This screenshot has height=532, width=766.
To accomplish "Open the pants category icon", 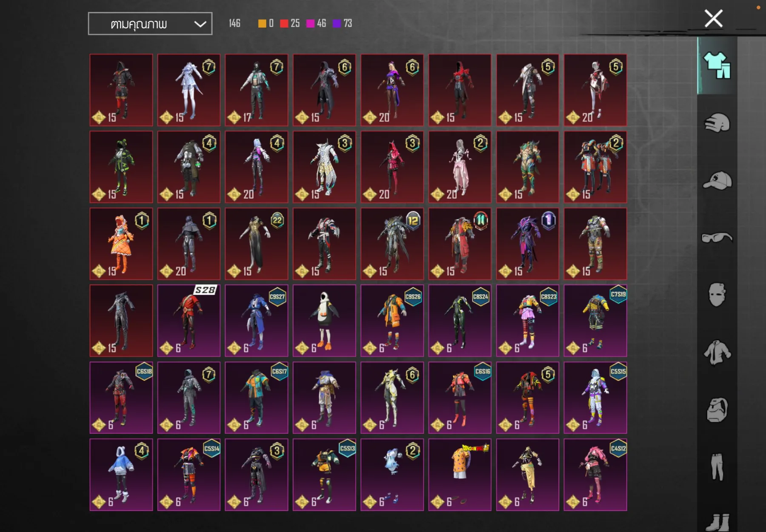I will 717,467.
